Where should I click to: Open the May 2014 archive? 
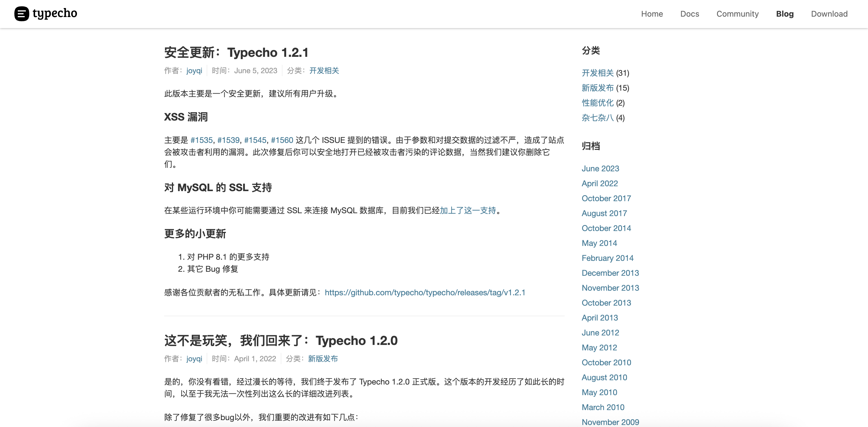click(x=599, y=243)
